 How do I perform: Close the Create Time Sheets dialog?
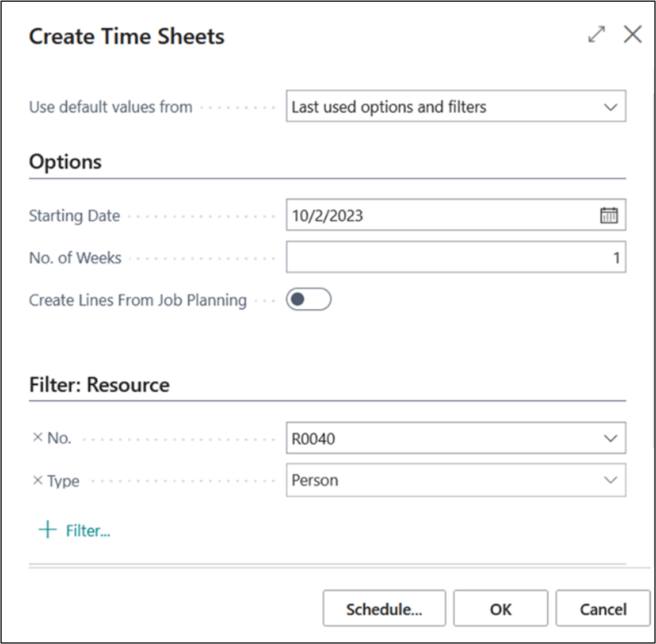click(632, 35)
